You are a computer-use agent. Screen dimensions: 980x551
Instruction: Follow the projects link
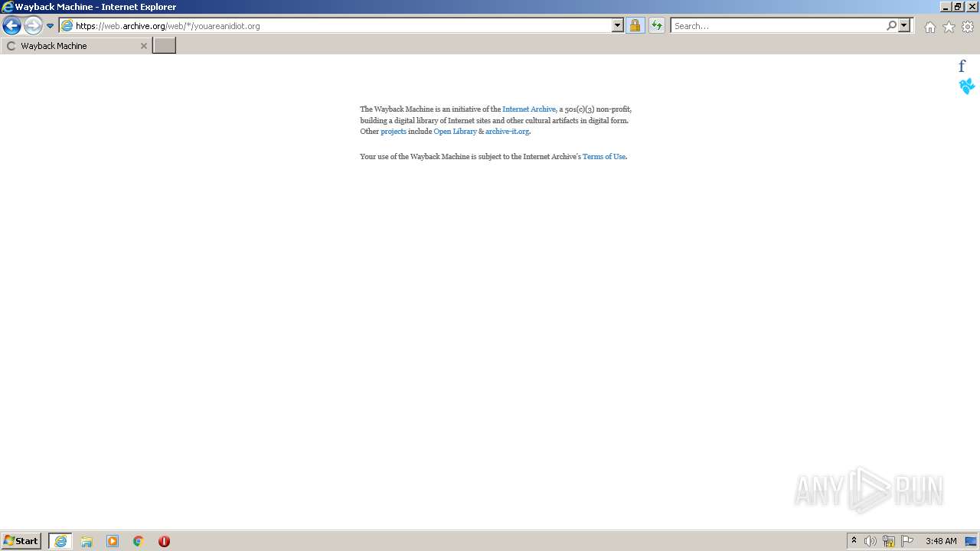[x=394, y=132]
